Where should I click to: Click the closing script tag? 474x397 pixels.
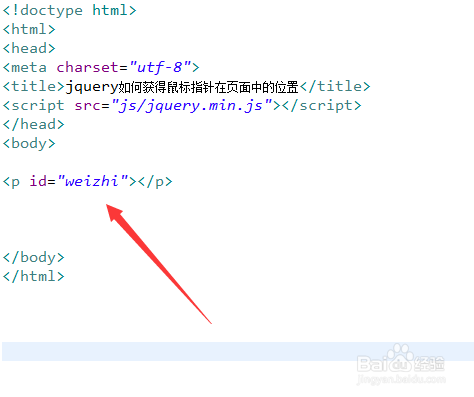[322, 105]
